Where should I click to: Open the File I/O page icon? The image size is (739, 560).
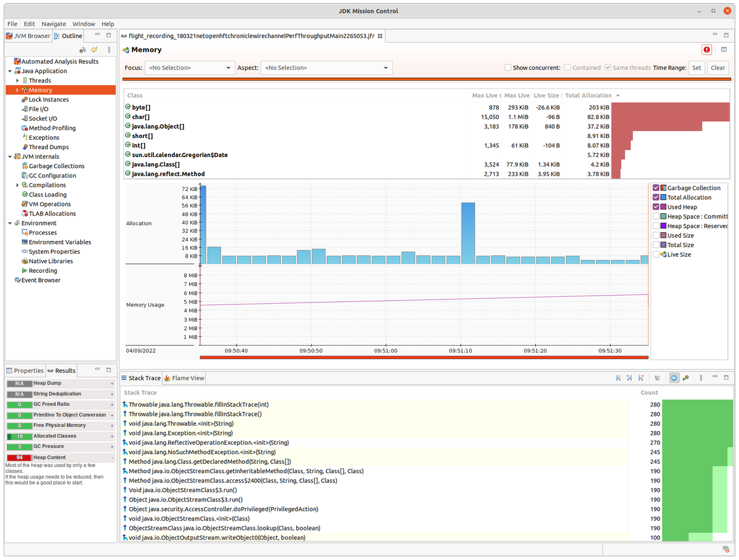[25, 109]
